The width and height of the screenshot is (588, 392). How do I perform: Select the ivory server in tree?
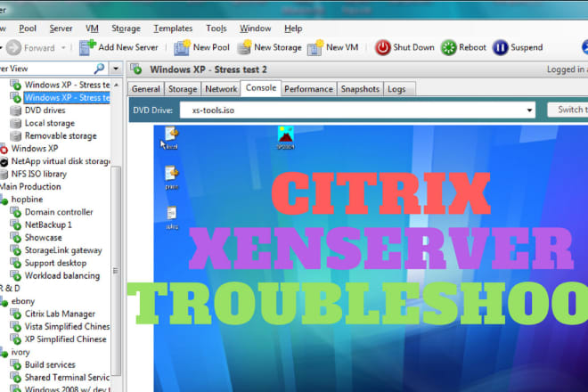[x=20, y=353]
